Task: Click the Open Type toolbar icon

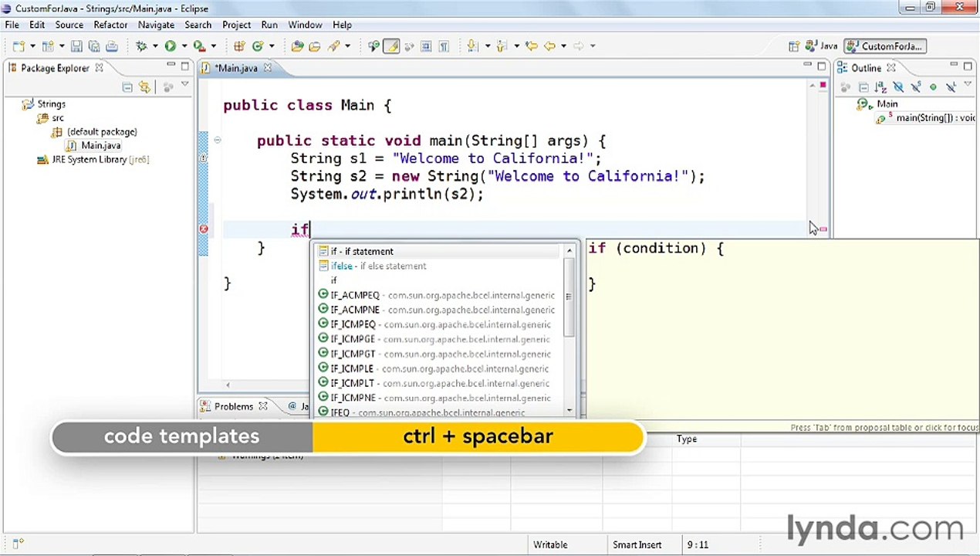Action: [297, 46]
